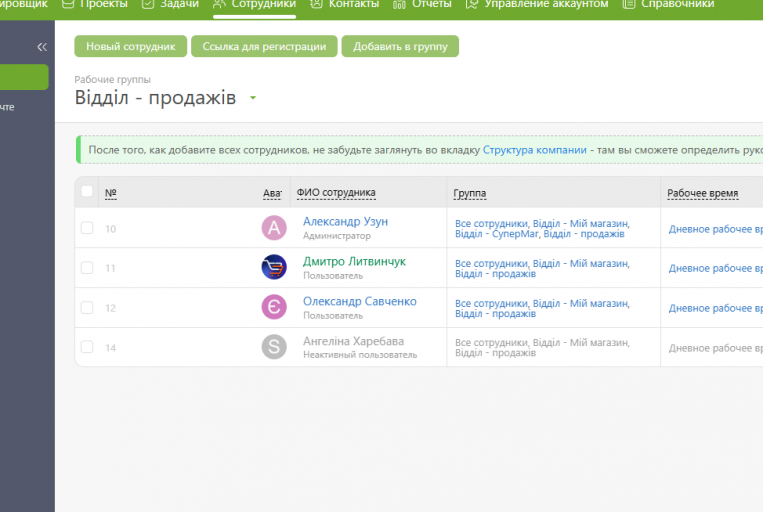Open Олександр Савченко's profile link
Viewport: 763px width, 512px height.
point(360,301)
